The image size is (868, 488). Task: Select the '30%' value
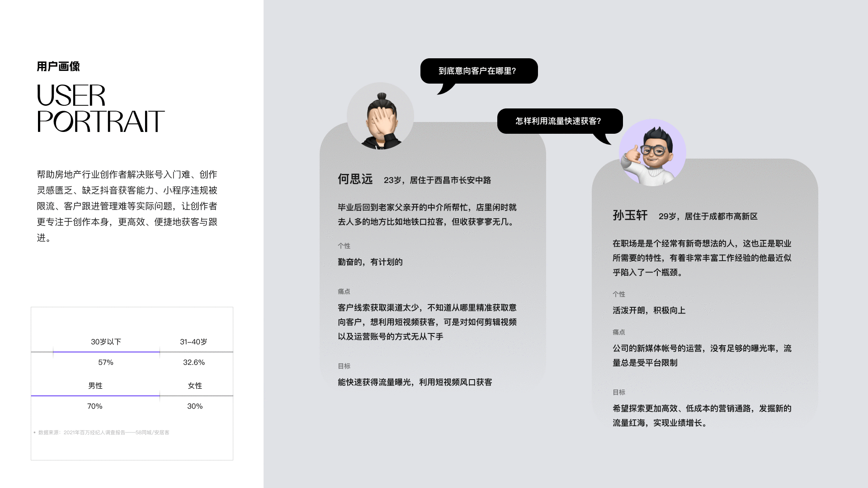pyautogui.click(x=195, y=406)
